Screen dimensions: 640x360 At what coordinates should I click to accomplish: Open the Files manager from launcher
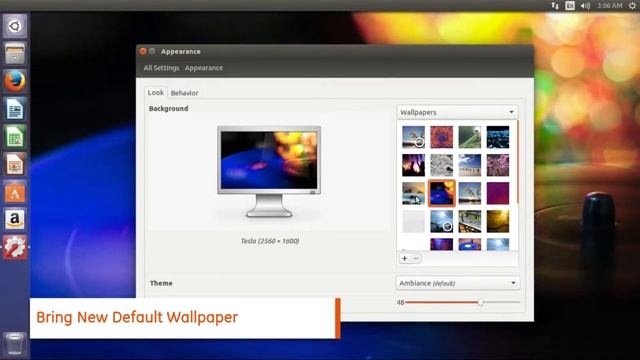[15, 54]
